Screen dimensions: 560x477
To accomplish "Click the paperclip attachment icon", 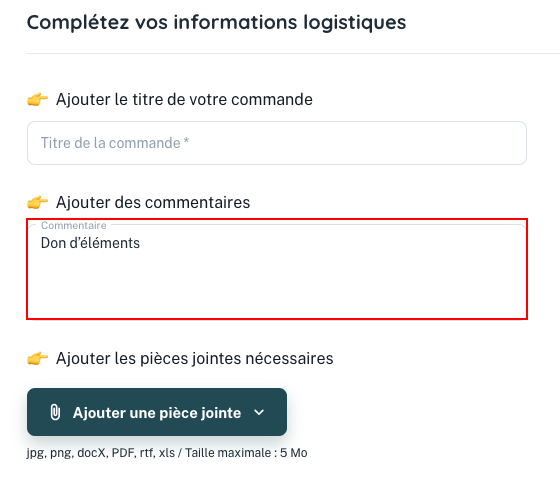I will pos(55,412).
